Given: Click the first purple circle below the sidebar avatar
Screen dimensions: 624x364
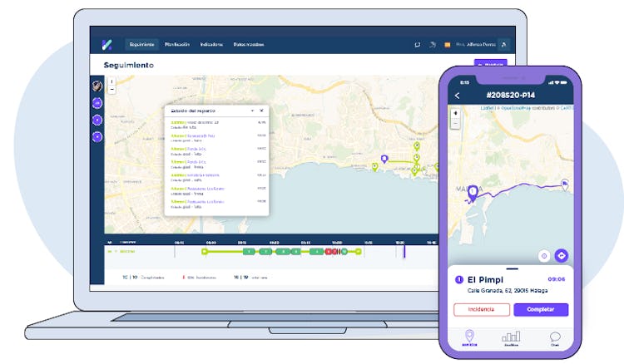Looking at the screenshot, I should tap(97, 103).
